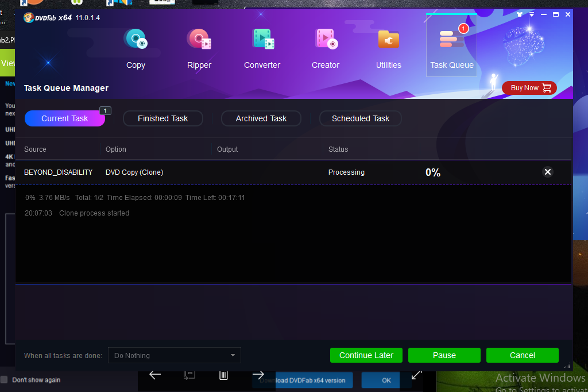Minimize the DVDFab window
The image size is (588, 392).
click(544, 14)
